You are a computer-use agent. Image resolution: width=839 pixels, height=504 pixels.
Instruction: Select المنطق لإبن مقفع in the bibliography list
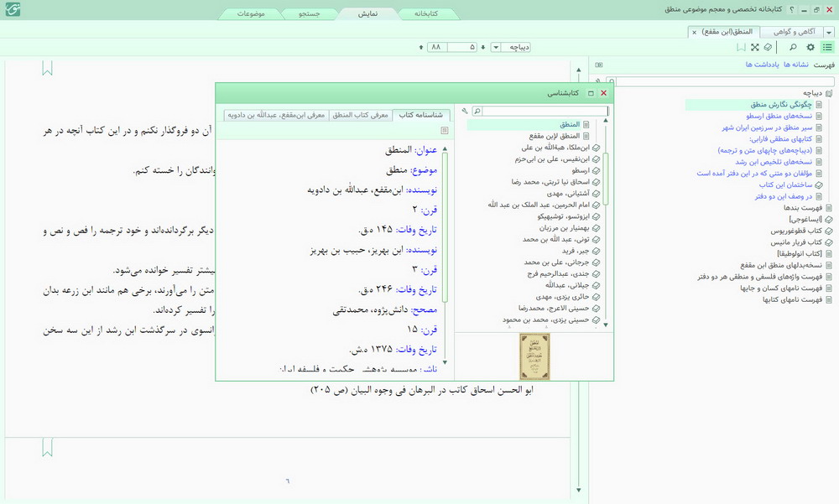click(555, 136)
